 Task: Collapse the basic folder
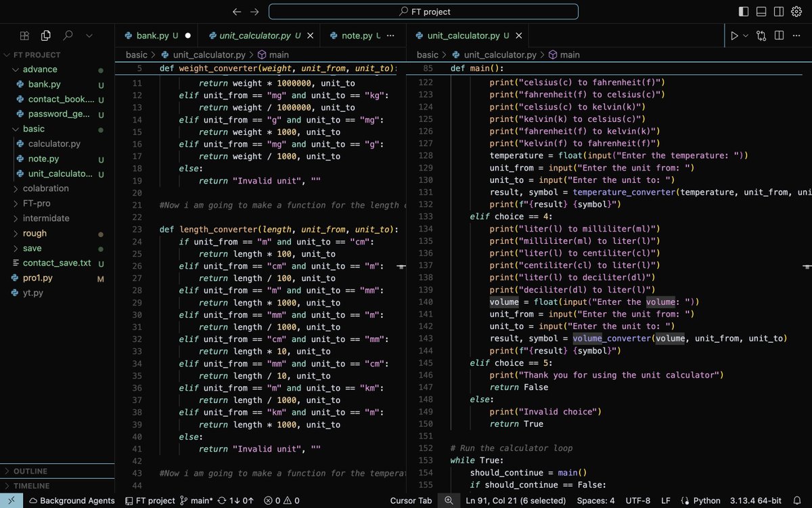58,129
